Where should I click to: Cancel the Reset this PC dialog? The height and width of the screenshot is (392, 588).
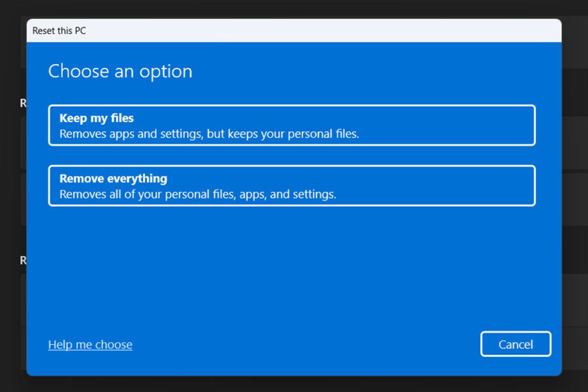pos(515,344)
